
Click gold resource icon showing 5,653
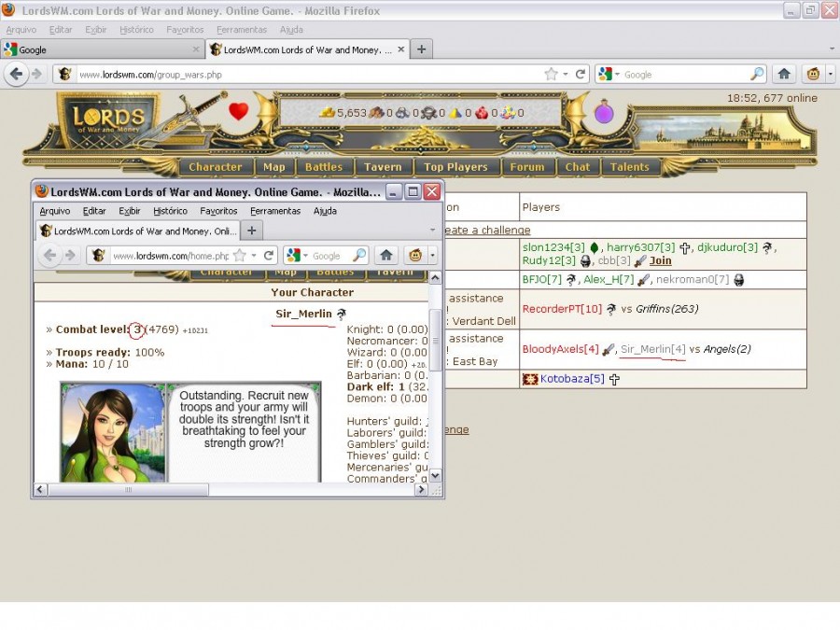(x=328, y=113)
